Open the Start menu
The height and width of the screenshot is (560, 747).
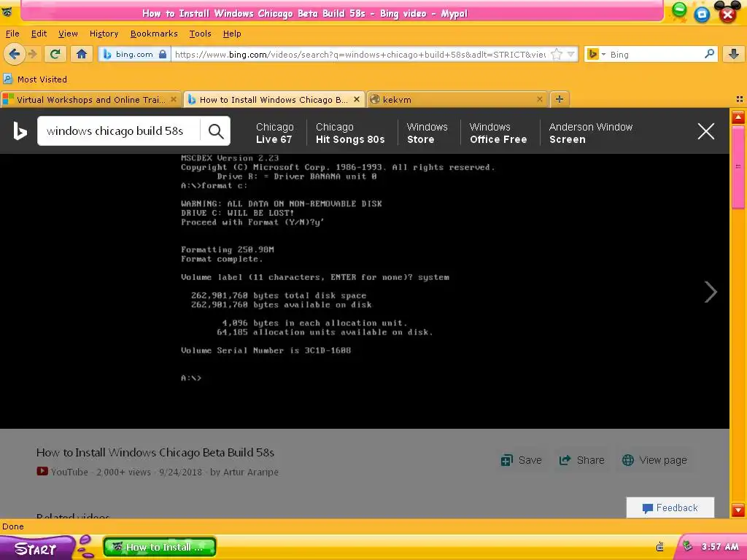click(37, 548)
